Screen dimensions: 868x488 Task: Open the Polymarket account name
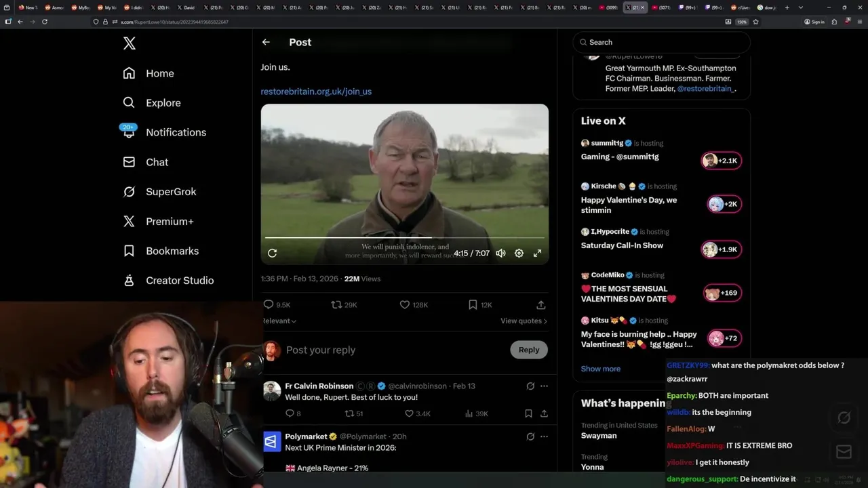point(307,436)
